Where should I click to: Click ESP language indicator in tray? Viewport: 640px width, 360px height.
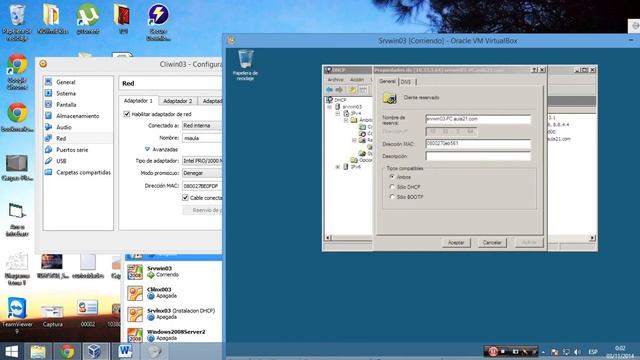coord(593,352)
